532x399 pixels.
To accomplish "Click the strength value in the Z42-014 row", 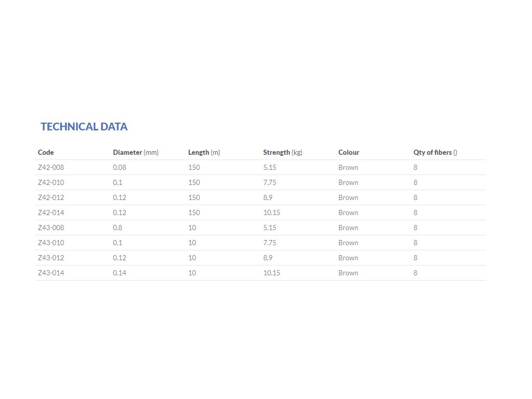I will (x=272, y=213).
